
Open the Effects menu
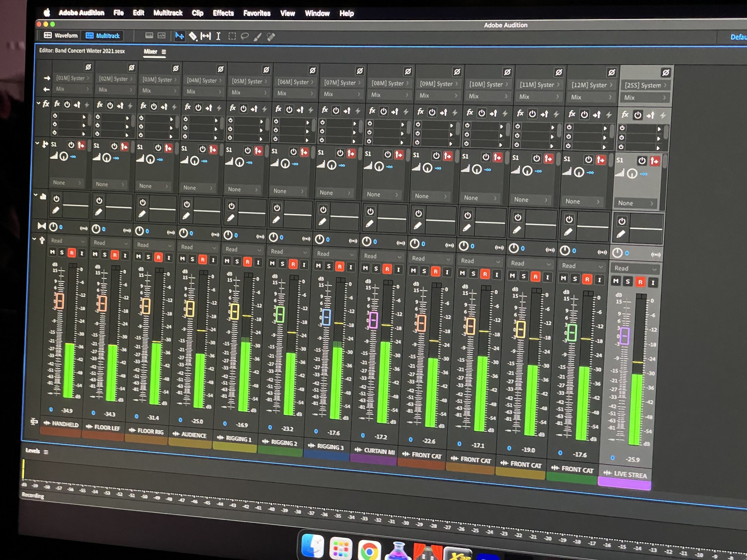[223, 13]
